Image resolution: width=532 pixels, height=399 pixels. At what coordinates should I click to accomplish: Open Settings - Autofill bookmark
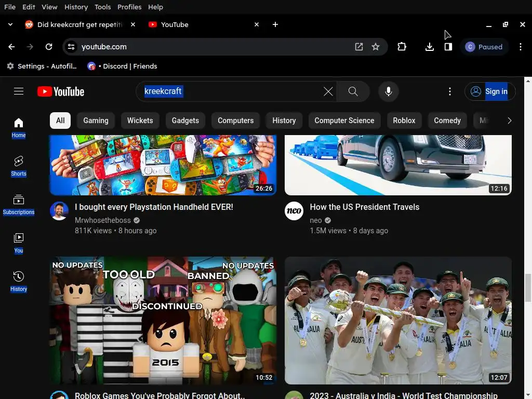coord(42,66)
